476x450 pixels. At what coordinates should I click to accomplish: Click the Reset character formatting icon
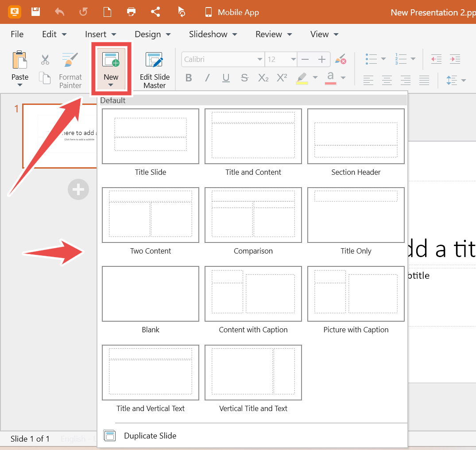point(341,59)
